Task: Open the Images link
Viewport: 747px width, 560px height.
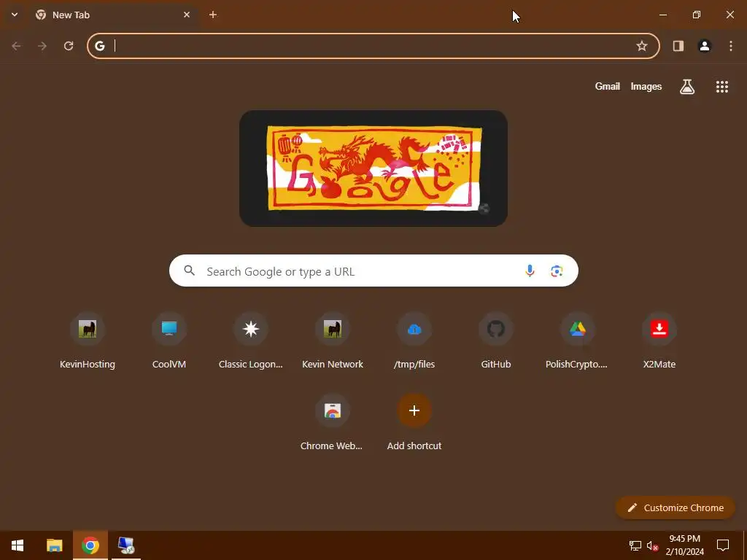Action: [646, 86]
